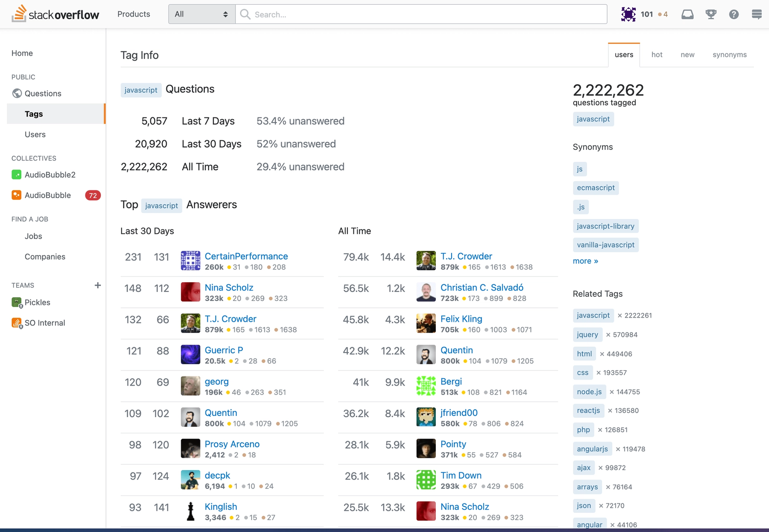
Task: Open jfriend00's profile link
Action: 459,412
